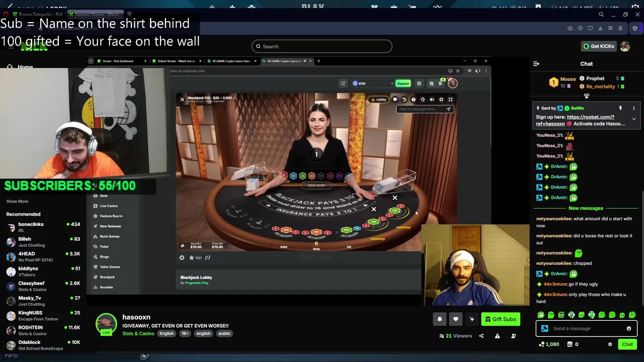The image size is (644, 362).
Task: Open blackjack game settings gear
Action: pos(441,100)
